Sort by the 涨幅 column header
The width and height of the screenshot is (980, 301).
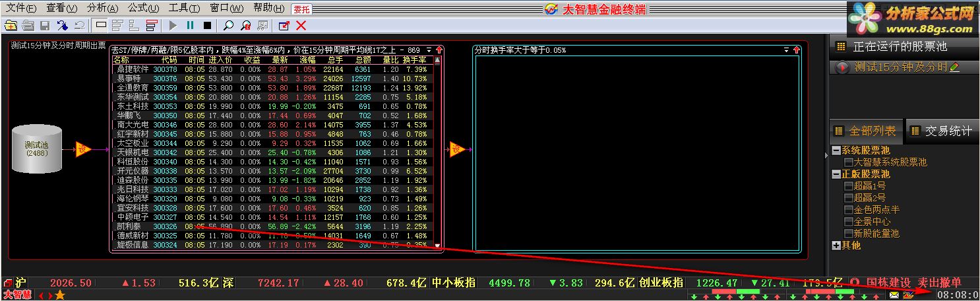(308, 59)
